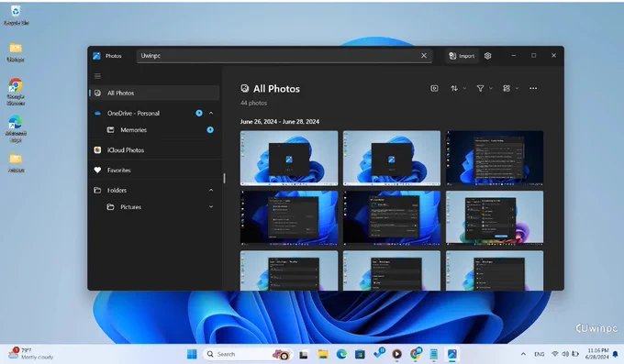Select the Pictures folder
Image resolution: width=624 pixels, height=364 pixels.
[130, 207]
